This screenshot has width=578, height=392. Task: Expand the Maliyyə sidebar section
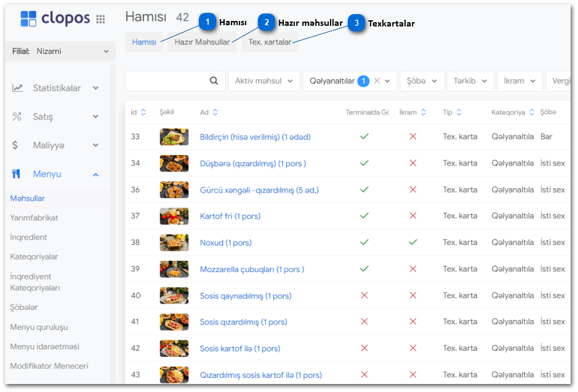point(96,145)
